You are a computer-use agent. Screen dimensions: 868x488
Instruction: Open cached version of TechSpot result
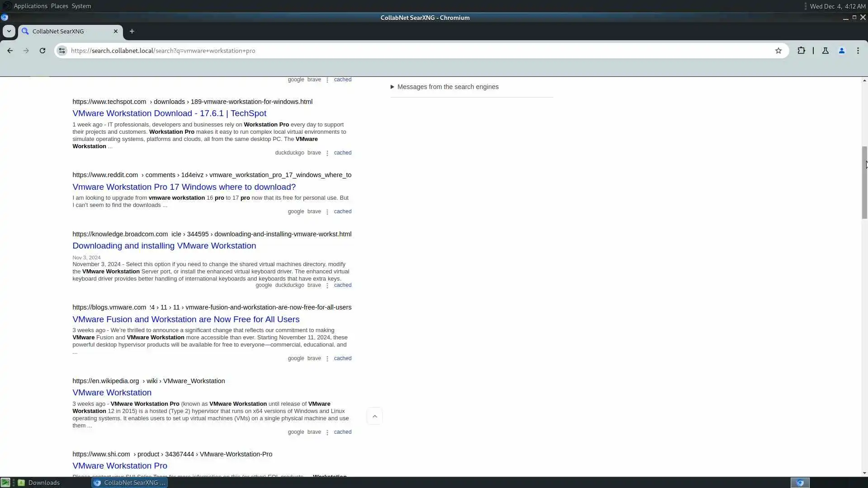(x=342, y=153)
